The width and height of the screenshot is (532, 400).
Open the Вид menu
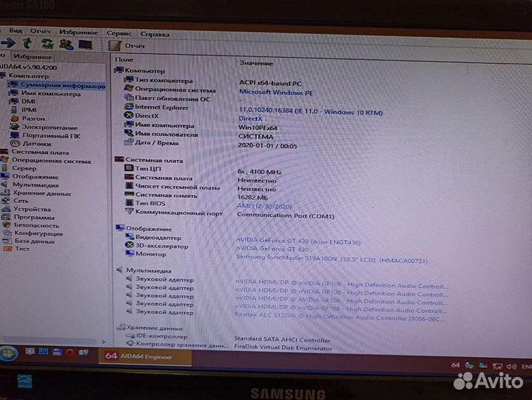(16, 31)
